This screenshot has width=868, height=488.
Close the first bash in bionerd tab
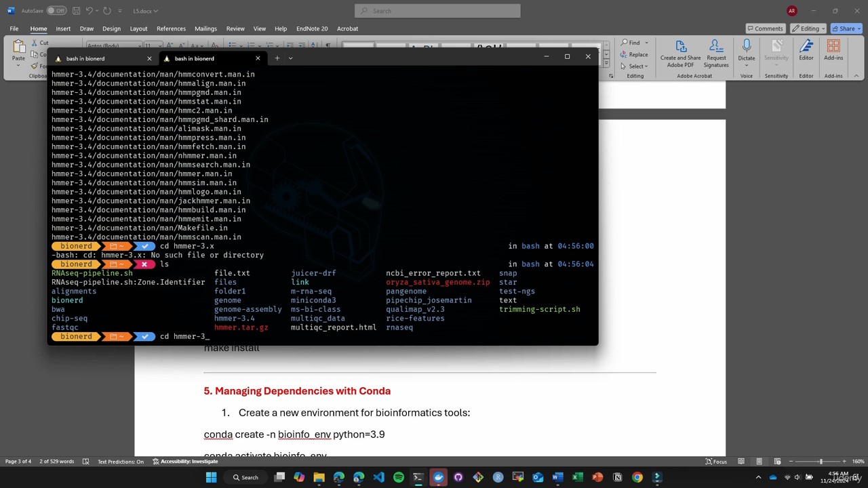[149, 58]
